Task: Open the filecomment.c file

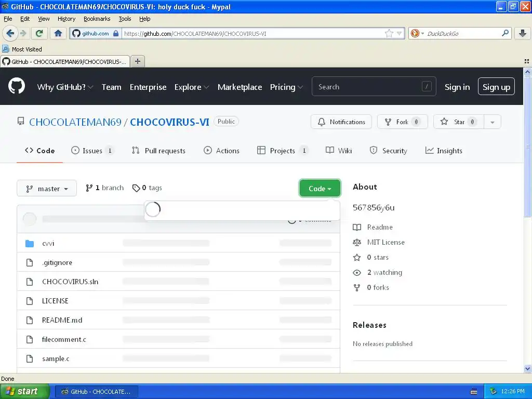Action: (x=64, y=339)
